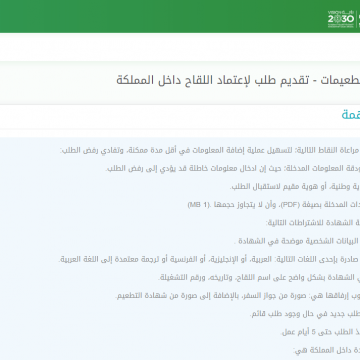Click the line about incorrect entered information
360x360 pixels.
pos(233,168)
